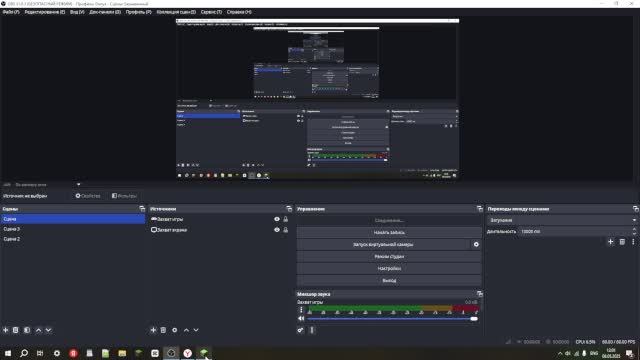The width and height of the screenshot is (640, 360).
Task: Add a new source with the plus icon
Action: 153,330
